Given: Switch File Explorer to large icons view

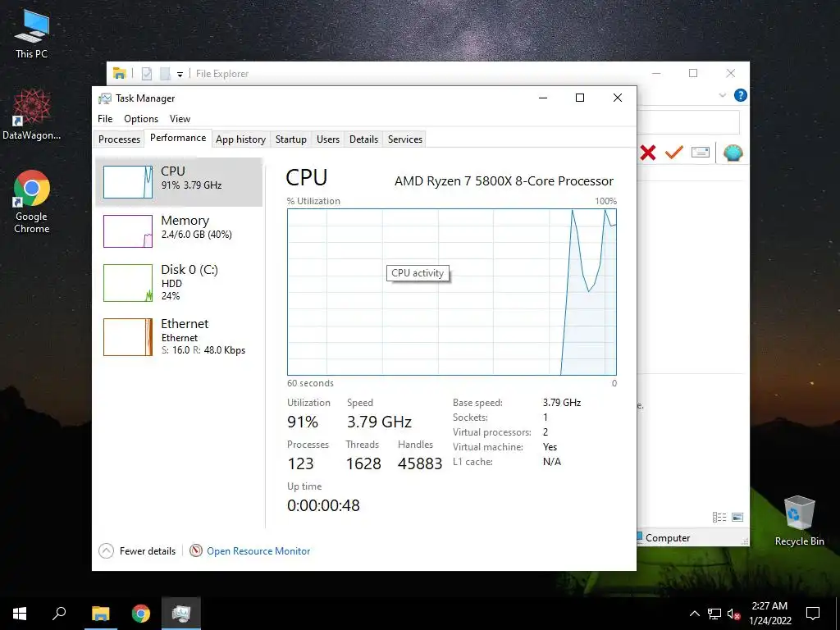Looking at the screenshot, I should (737, 517).
